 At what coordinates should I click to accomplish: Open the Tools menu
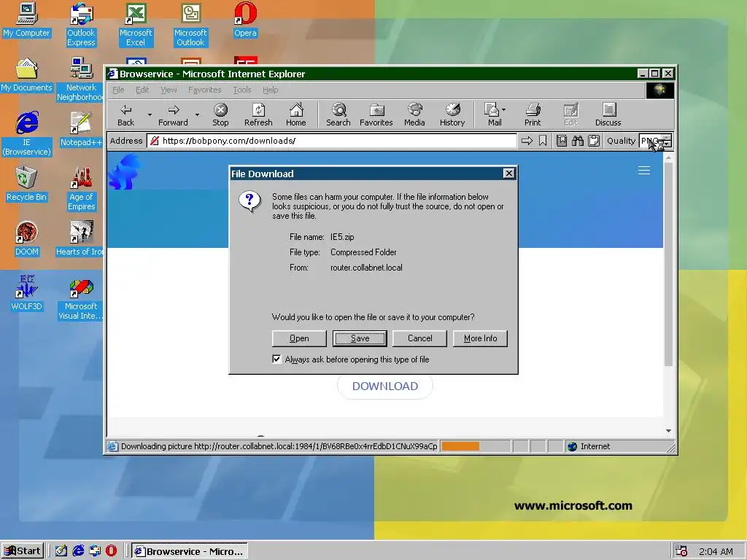tap(242, 90)
